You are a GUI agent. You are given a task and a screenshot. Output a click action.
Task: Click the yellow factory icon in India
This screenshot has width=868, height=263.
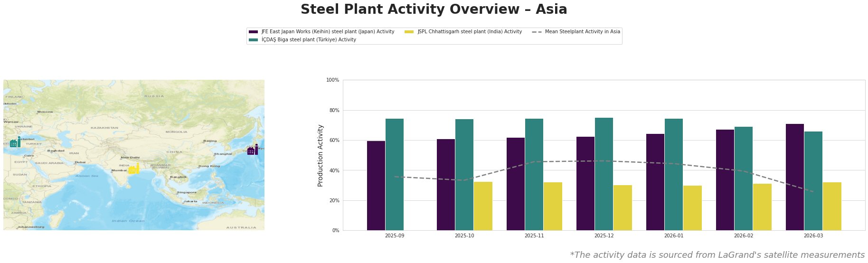pos(133,169)
